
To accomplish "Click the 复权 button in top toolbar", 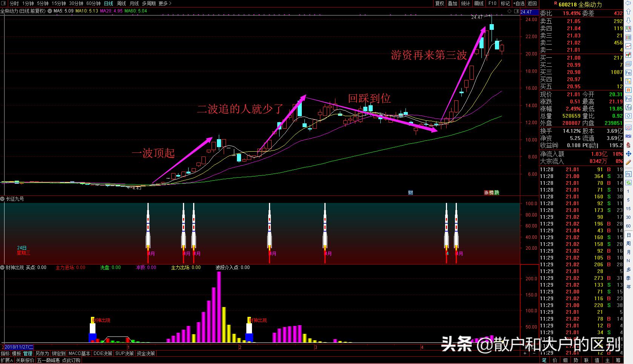I will 439,3.
